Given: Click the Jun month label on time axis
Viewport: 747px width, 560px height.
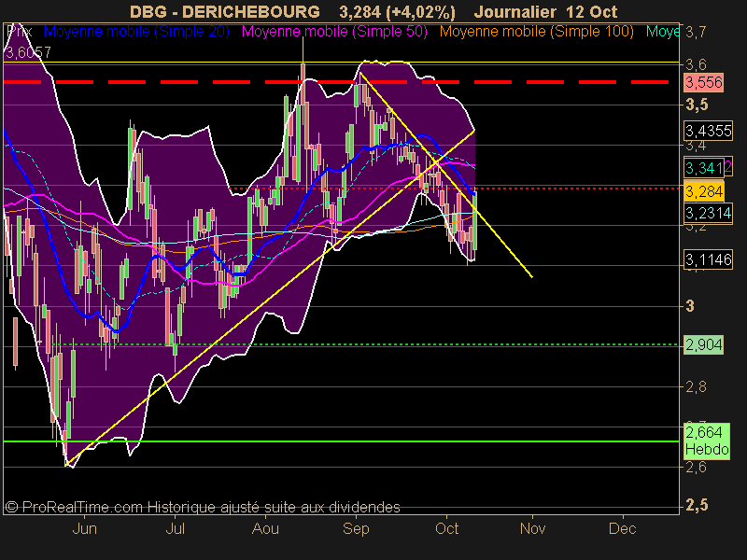Looking at the screenshot, I should click(x=84, y=528).
